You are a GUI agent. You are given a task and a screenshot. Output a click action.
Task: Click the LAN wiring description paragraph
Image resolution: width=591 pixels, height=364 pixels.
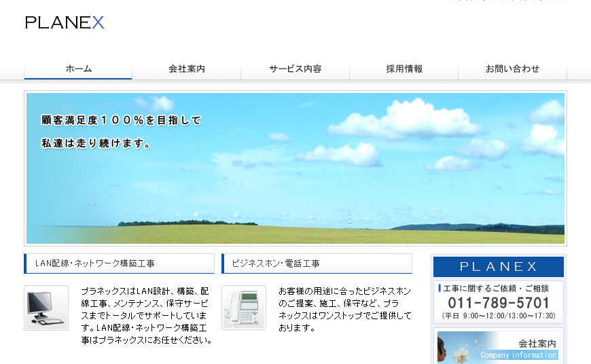[146, 316]
